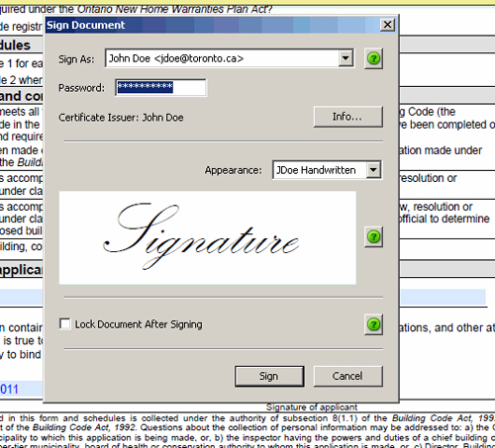This screenshot has height=448, width=495.
Task: Click the Sign As: label
Action: point(76,59)
